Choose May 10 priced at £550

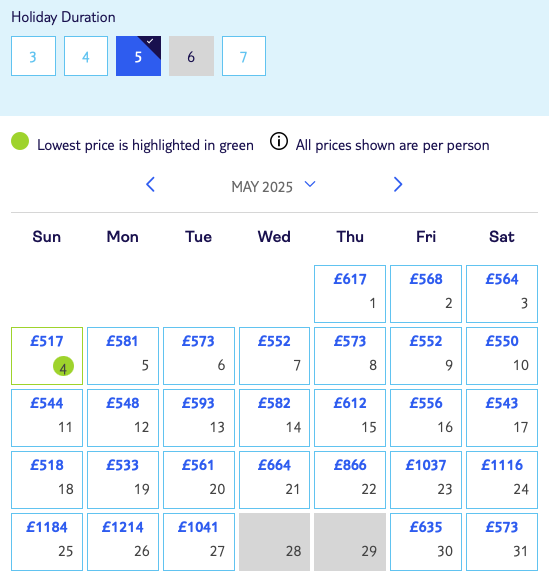502,356
